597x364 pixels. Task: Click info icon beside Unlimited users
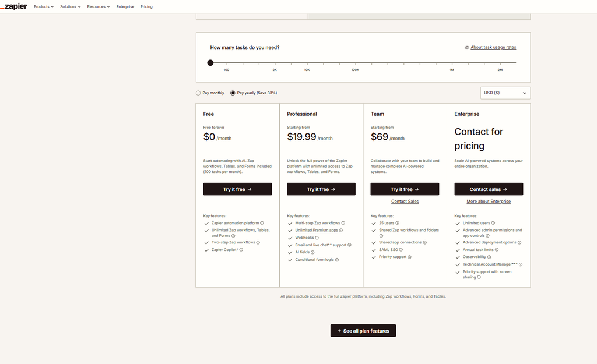click(493, 223)
